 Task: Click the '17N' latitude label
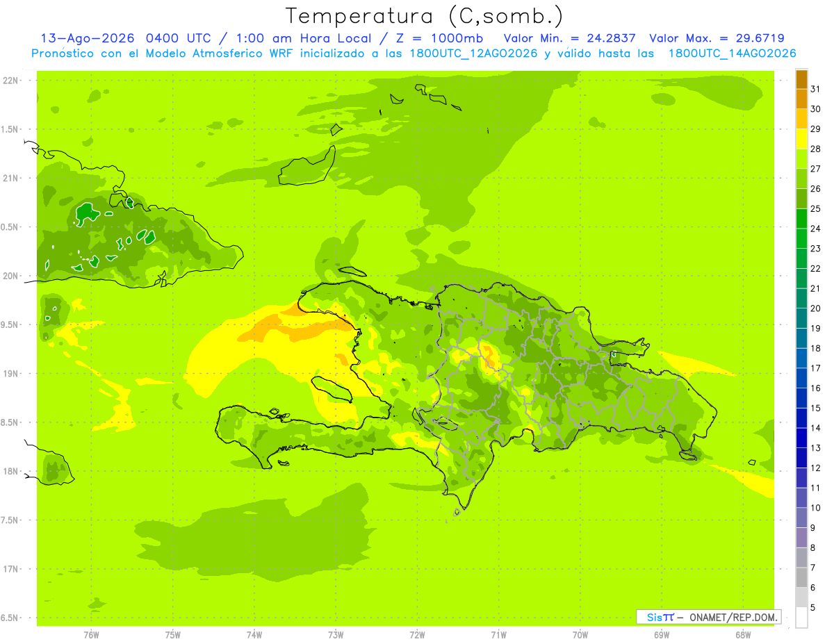click(x=12, y=569)
